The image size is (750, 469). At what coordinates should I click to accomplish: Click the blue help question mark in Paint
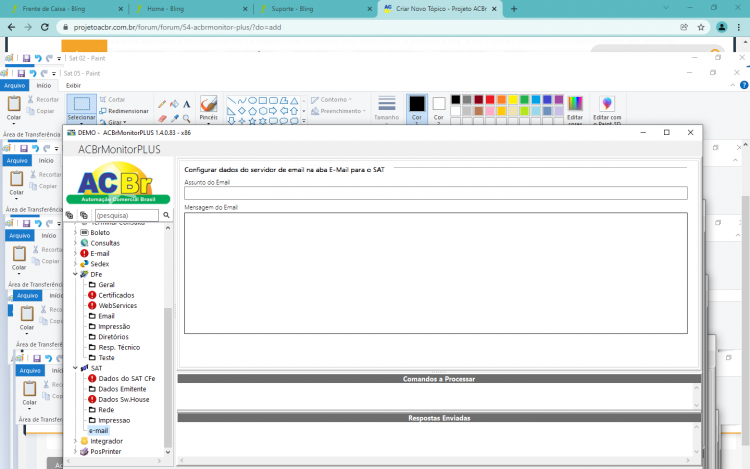[x=744, y=85]
